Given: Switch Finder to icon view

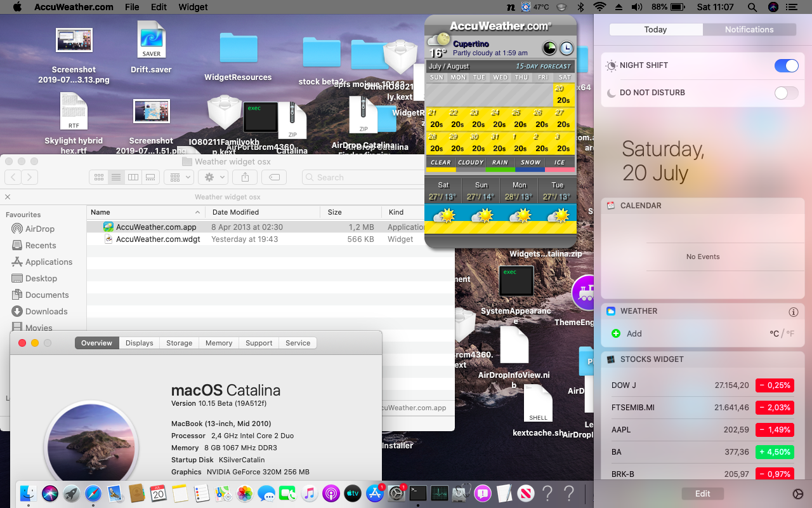Looking at the screenshot, I should 98,177.
